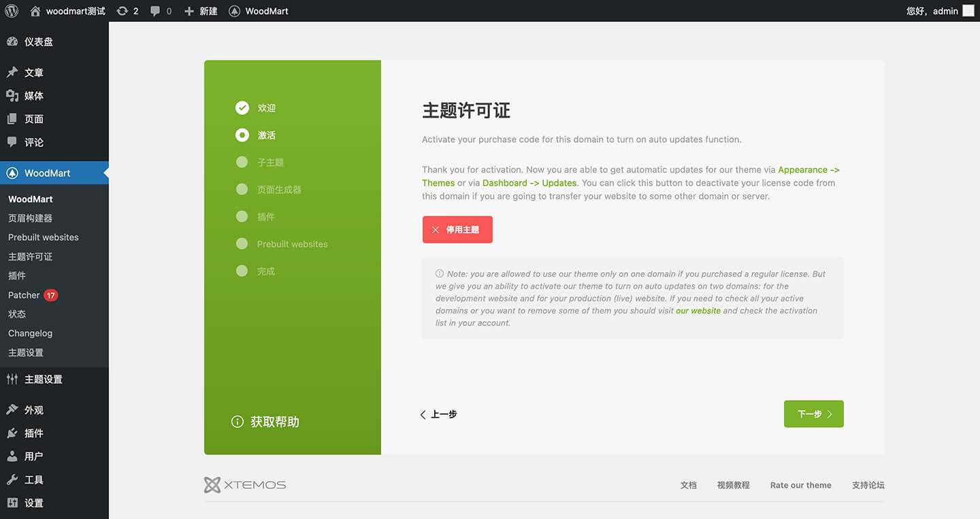
Task: Open the comments bubble in admin bar
Action: [161, 11]
